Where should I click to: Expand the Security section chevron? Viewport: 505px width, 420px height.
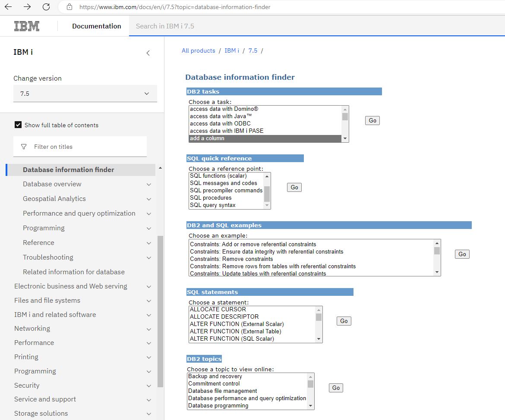point(149,386)
